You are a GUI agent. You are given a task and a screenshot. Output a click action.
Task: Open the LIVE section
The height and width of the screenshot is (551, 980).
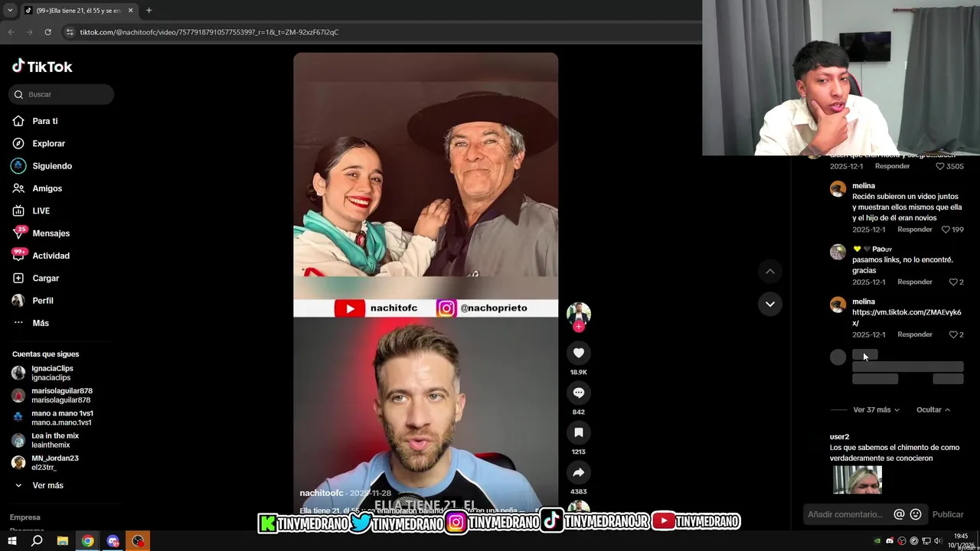coord(41,210)
